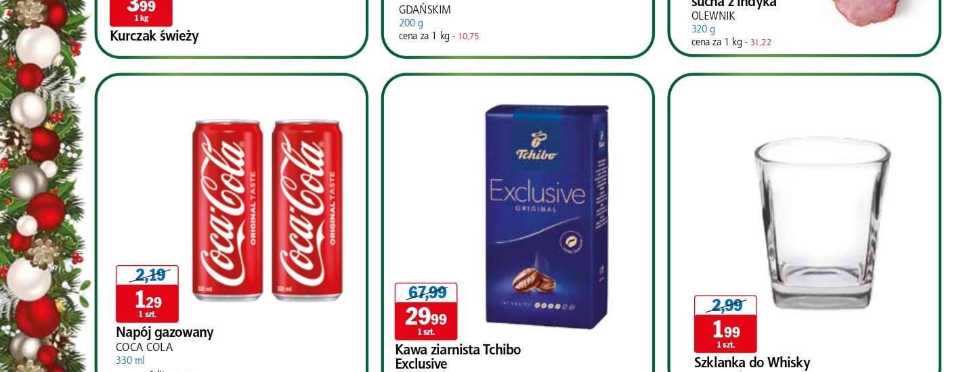Click the COCA COLA brand label

click(144, 348)
